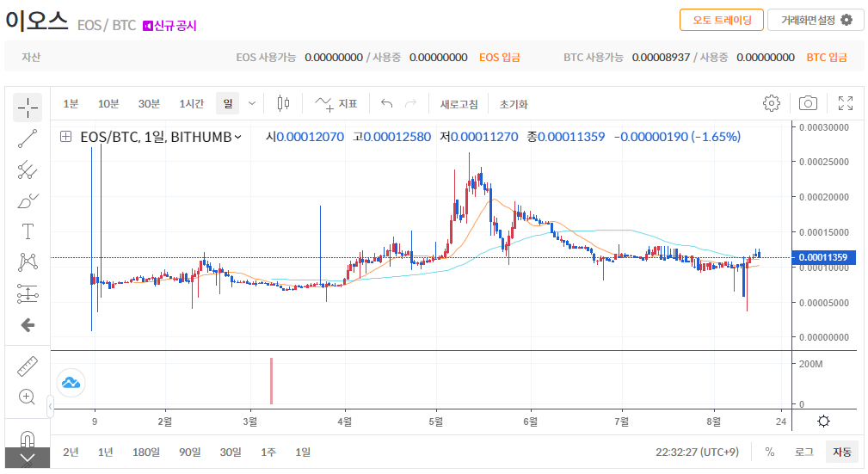Set chart range to 30일
Screen dimensions: 868x474
[231, 452]
